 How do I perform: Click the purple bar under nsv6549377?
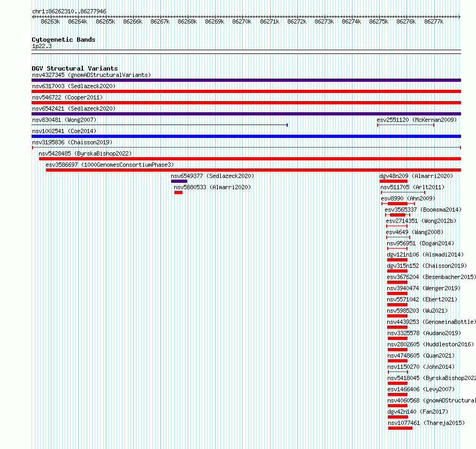(x=179, y=181)
